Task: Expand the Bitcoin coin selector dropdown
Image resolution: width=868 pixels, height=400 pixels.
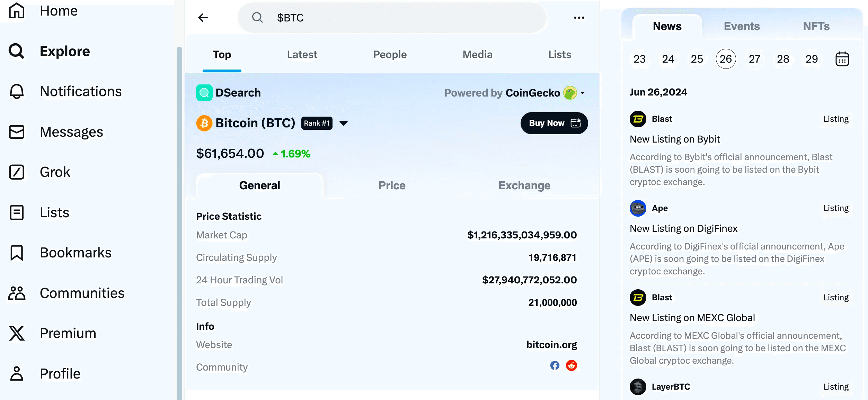Action: click(344, 123)
